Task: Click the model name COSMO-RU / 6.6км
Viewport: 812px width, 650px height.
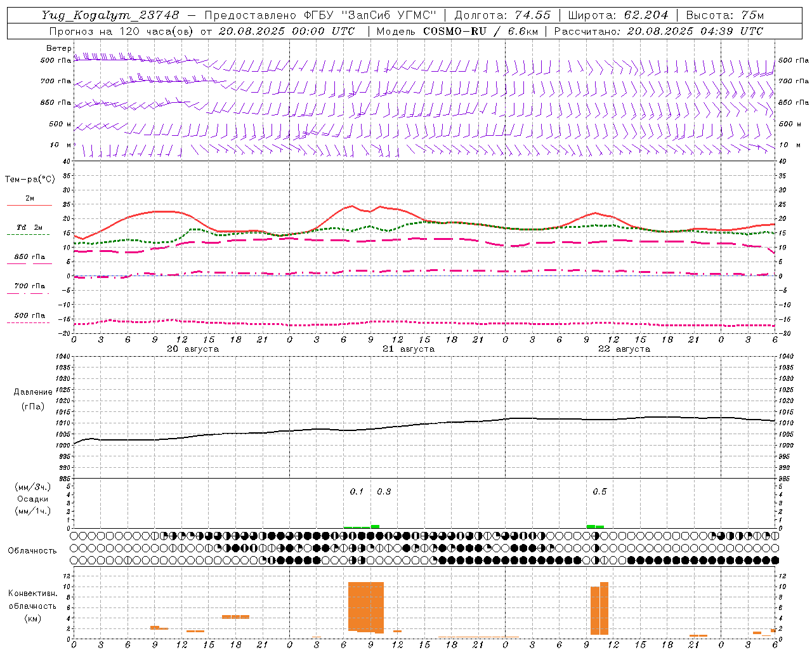Action: click(x=481, y=31)
